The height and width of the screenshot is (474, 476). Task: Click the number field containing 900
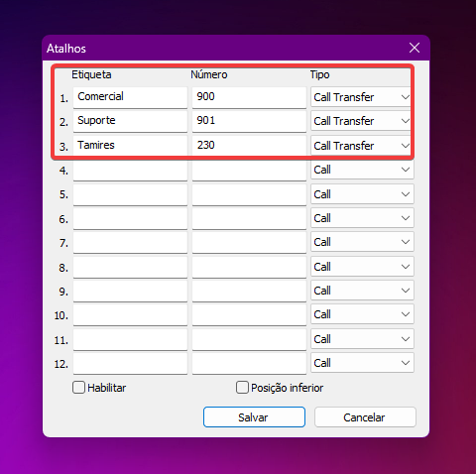(249, 97)
